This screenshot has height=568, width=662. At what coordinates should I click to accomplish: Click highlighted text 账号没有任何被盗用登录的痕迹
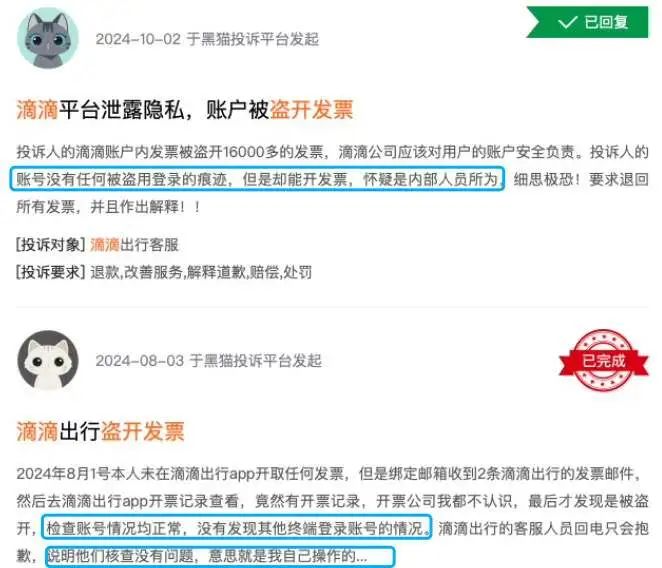coord(122,179)
